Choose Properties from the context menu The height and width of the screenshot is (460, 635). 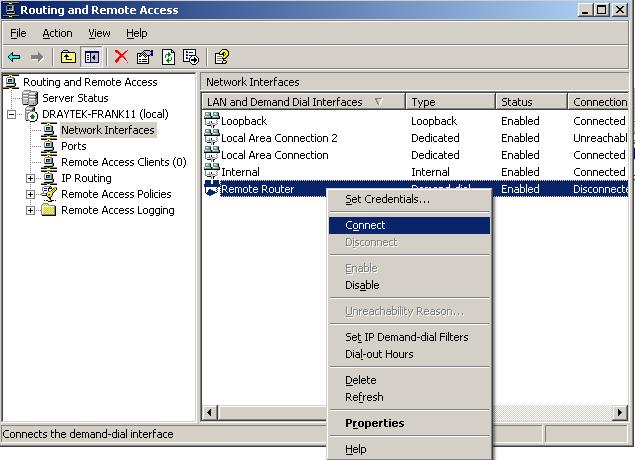pyautogui.click(x=409, y=423)
